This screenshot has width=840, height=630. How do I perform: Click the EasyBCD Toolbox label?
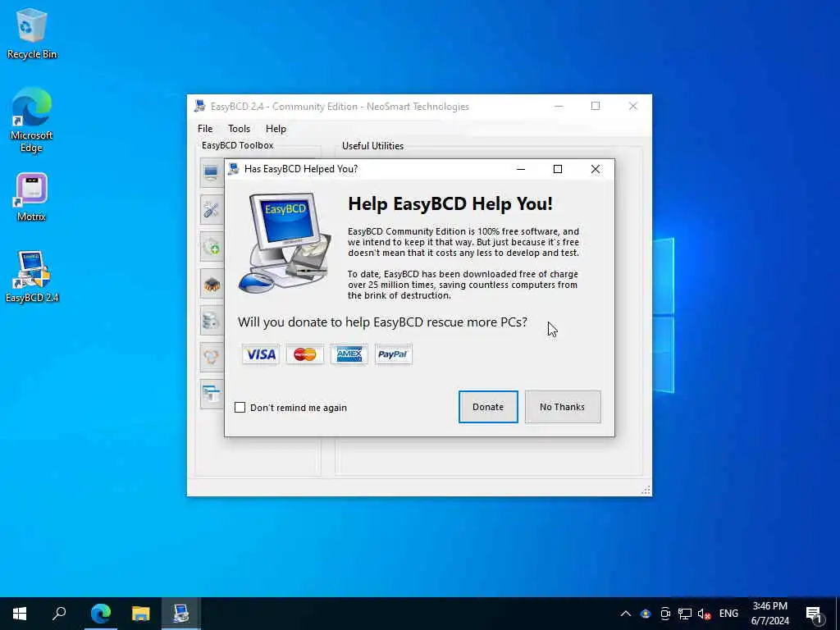click(x=238, y=145)
